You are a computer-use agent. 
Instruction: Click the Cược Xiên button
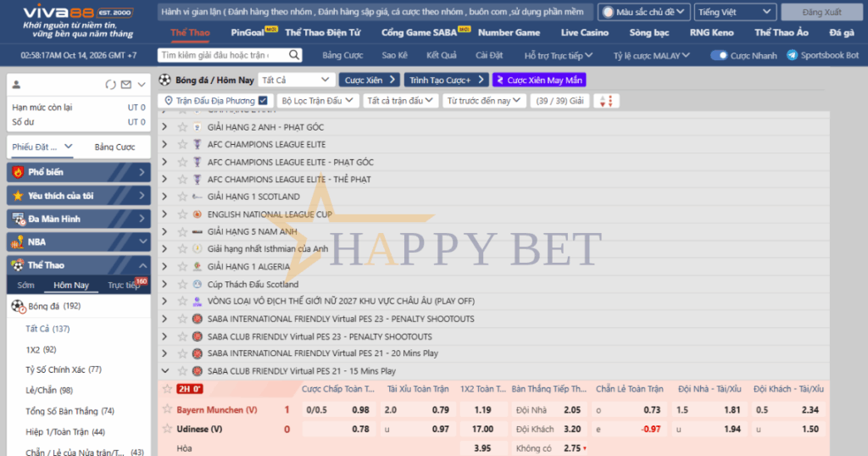370,81
